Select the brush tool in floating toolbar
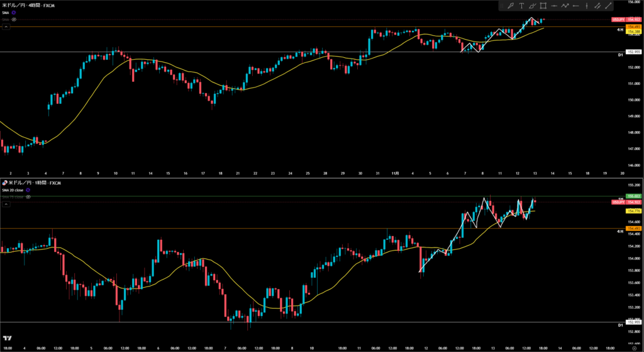644x352 pixels. (533, 6)
